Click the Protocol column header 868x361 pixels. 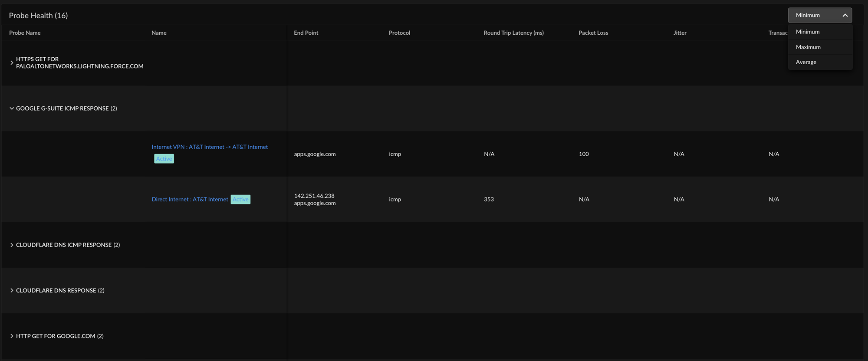coord(399,33)
